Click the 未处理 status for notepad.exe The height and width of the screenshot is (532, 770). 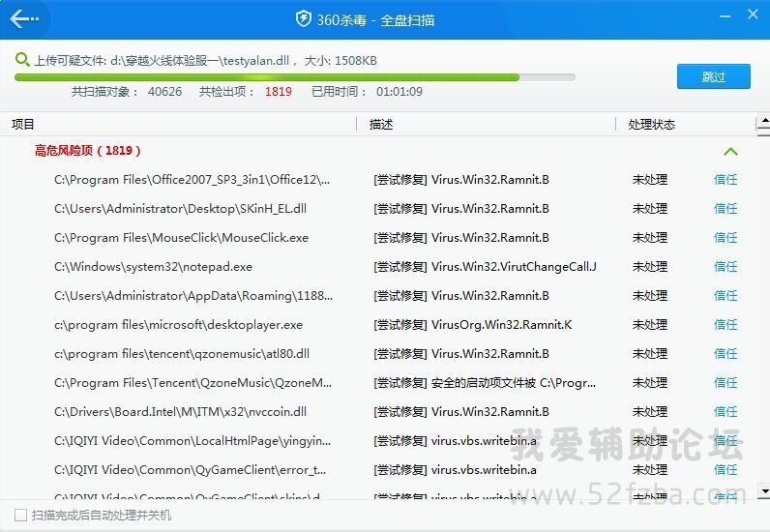650,267
